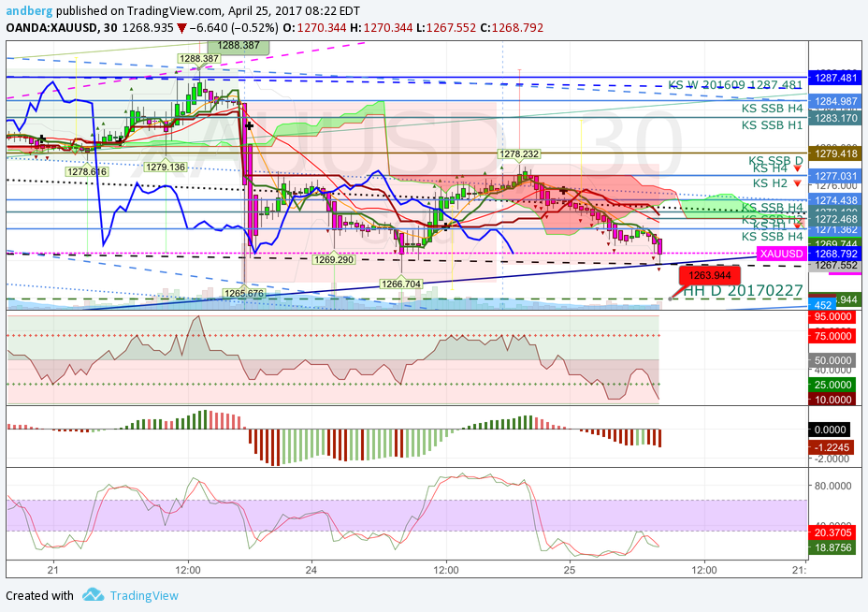868x612 pixels.
Task: Click the red 20.3705 stochastic value label
Action: pos(832,532)
